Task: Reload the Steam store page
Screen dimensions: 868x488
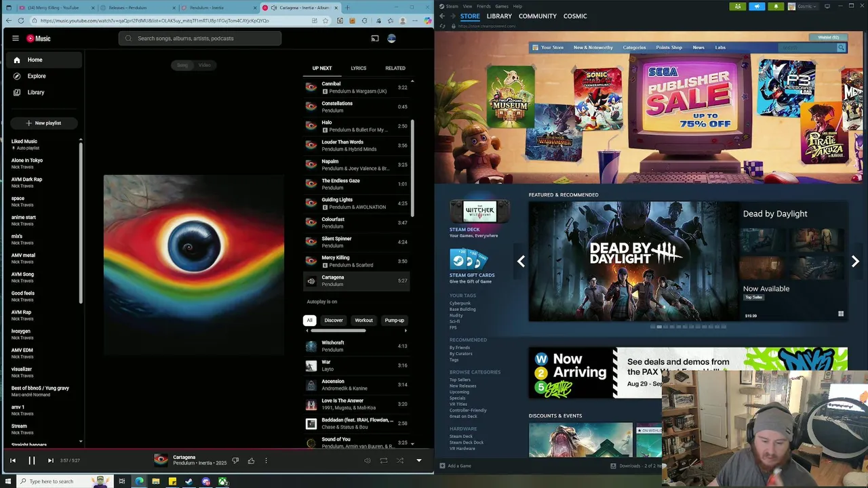Action: pyautogui.click(x=442, y=26)
